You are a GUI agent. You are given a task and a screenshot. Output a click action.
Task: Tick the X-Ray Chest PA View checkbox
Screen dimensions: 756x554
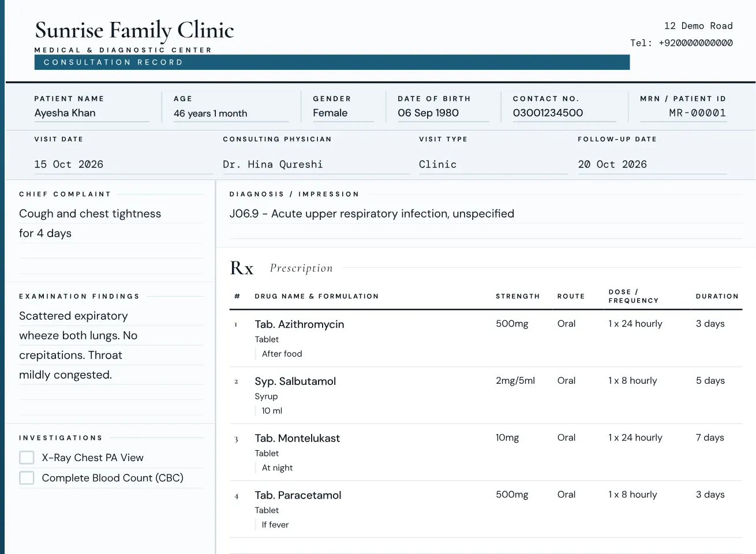[x=27, y=458]
